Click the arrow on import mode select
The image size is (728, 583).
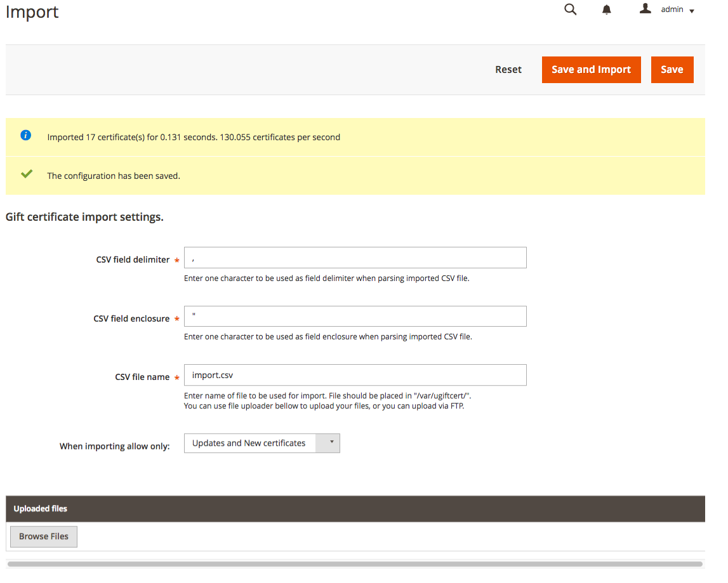click(x=331, y=442)
